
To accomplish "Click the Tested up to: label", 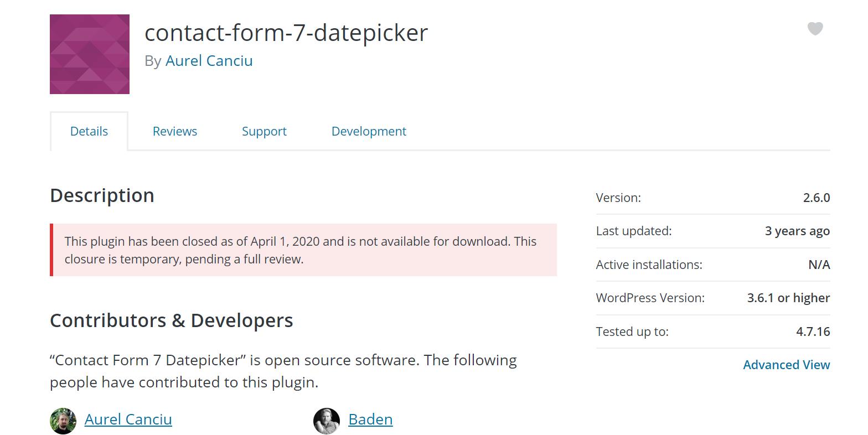I will 632,332.
